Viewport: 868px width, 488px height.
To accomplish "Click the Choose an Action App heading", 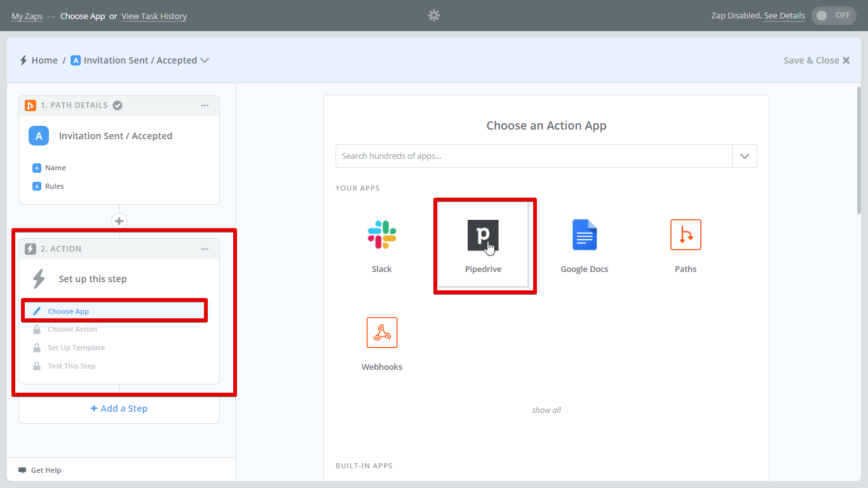I will 546,126.
